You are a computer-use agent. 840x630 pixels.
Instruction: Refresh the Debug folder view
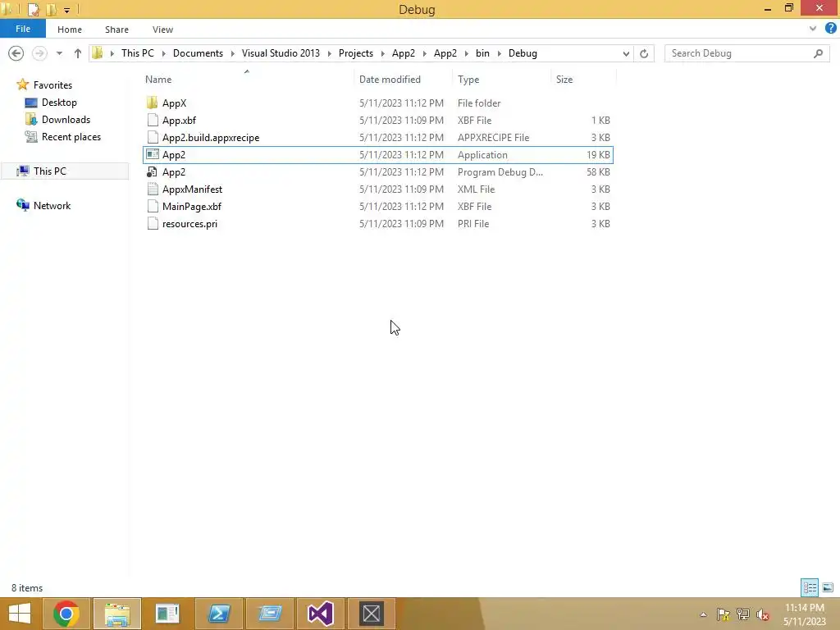pos(644,53)
